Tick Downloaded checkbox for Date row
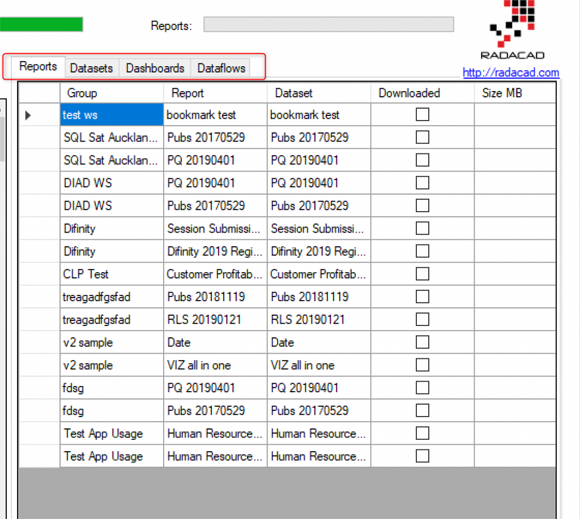Screen dimensions: 580x519 coord(422,342)
